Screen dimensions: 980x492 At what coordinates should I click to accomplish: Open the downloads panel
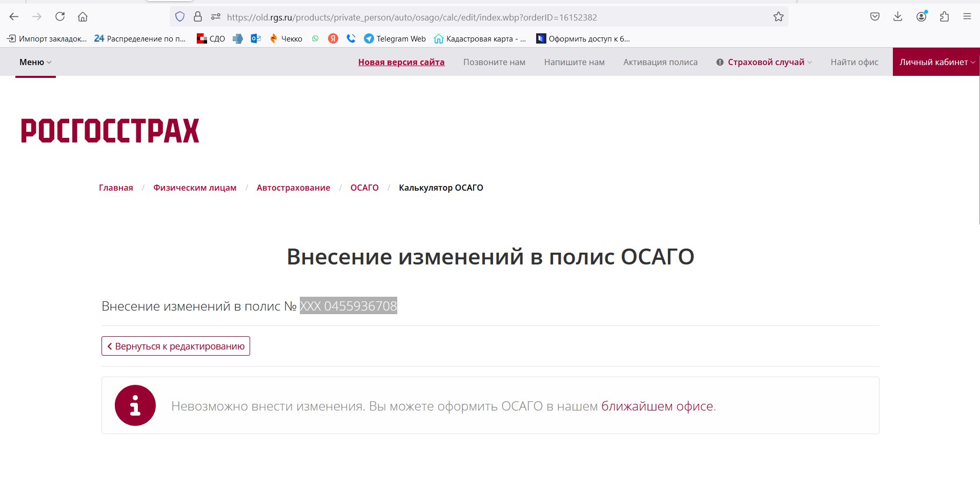[897, 17]
